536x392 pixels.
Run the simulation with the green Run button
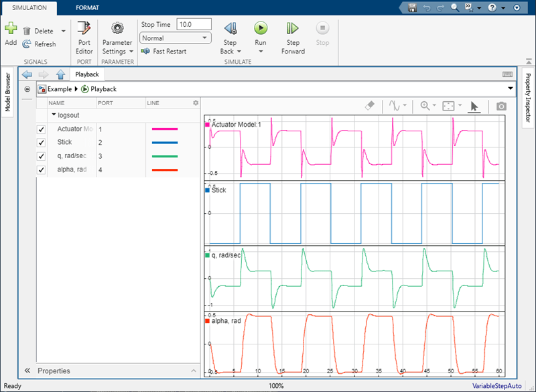(x=261, y=28)
